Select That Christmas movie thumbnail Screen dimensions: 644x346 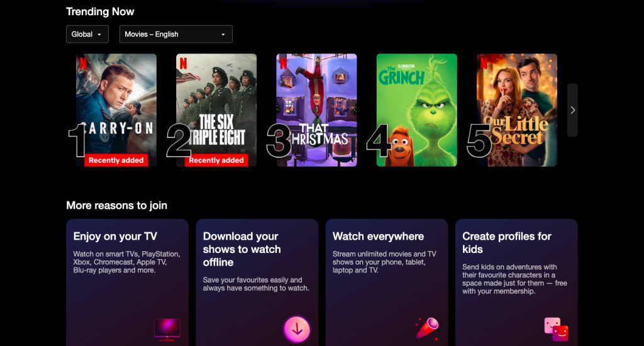click(x=317, y=110)
